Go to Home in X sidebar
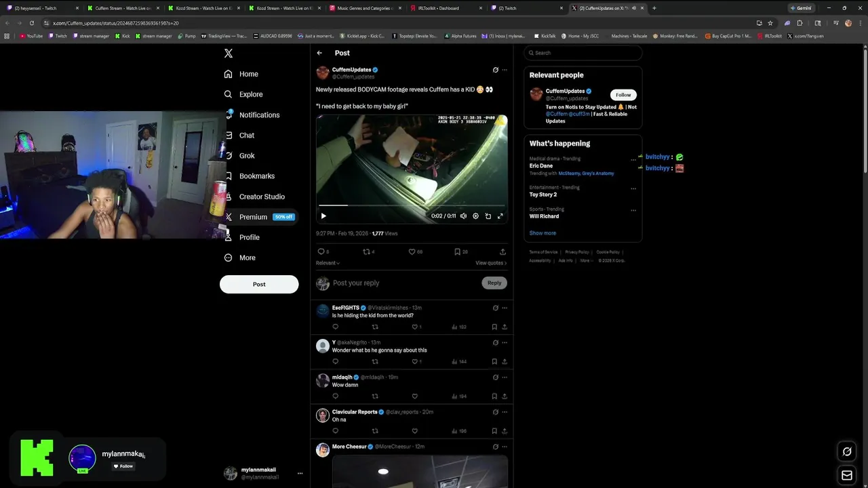The width and height of the screenshot is (868, 488). (241, 74)
